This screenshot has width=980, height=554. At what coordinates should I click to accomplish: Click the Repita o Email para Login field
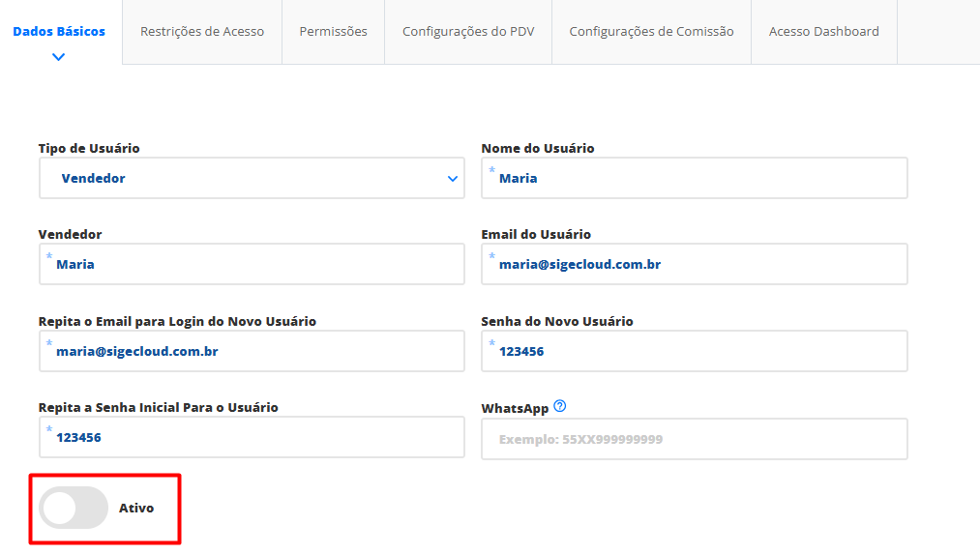[252, 351]
